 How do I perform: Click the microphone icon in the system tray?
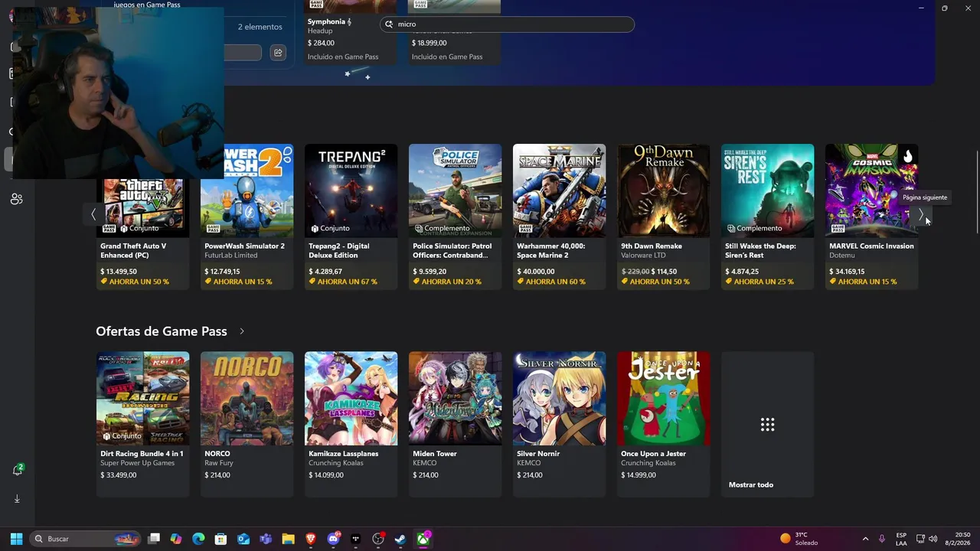pyautogui.click(x=882, y=539)
